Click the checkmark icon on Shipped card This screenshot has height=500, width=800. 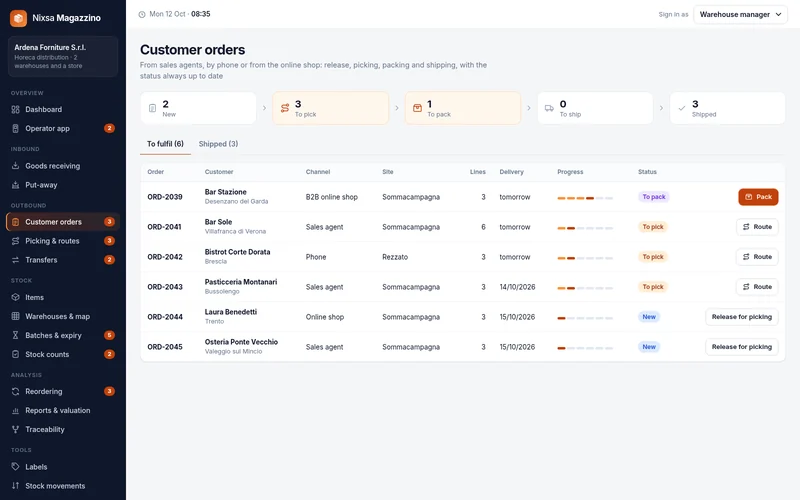[682, 108]
